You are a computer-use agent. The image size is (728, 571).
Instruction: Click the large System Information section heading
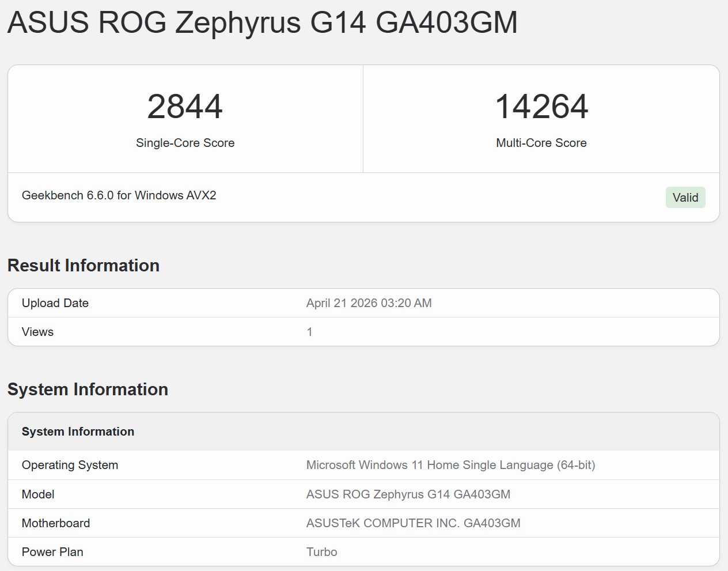(x=88, y=390)
